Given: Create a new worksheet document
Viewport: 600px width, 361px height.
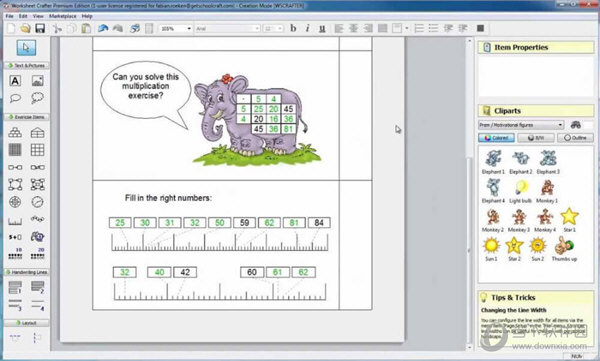Looking at the screenshot, I should (x=11, y=28).
